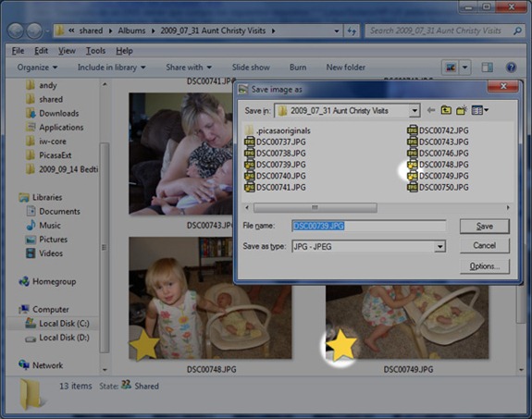Select DSC00748.JPG file icon in dialog list
532x419 pixels.
click(x=413, y=165)
